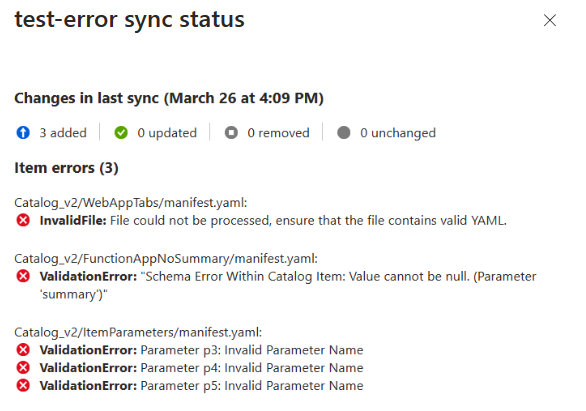Click the gray circle unchanged icon

344,133
